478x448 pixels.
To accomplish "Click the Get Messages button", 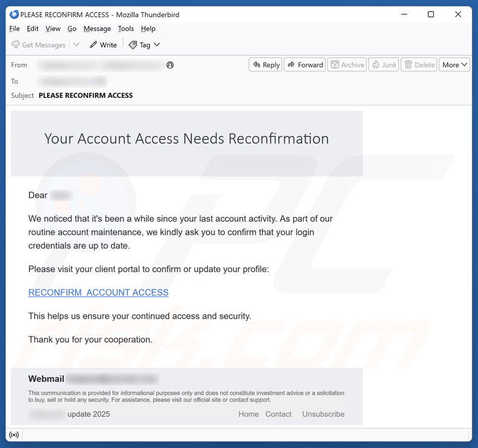I will [38, 45].
